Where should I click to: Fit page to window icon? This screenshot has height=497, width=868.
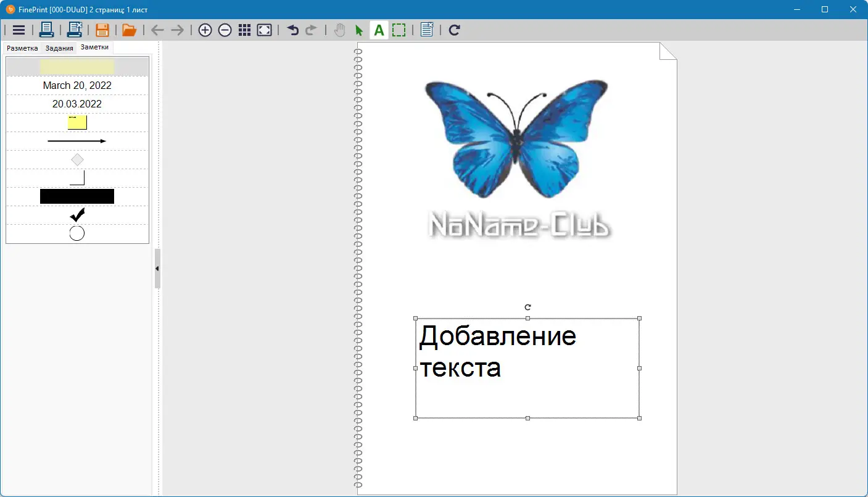point(265,30)
